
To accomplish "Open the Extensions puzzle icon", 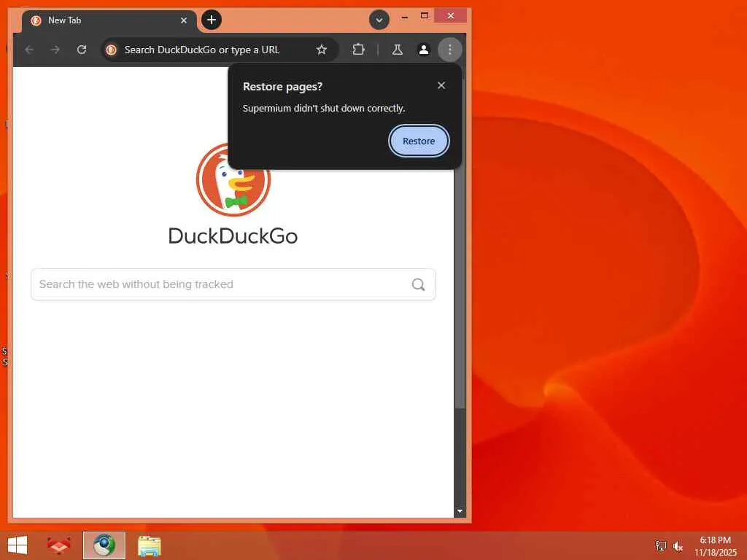I will coord(358,50).
